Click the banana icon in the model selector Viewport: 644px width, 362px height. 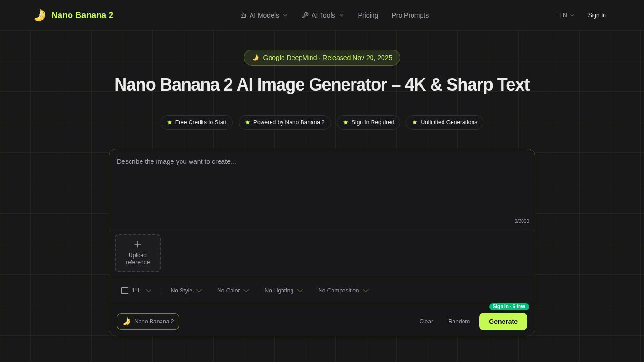click(127, 322)
